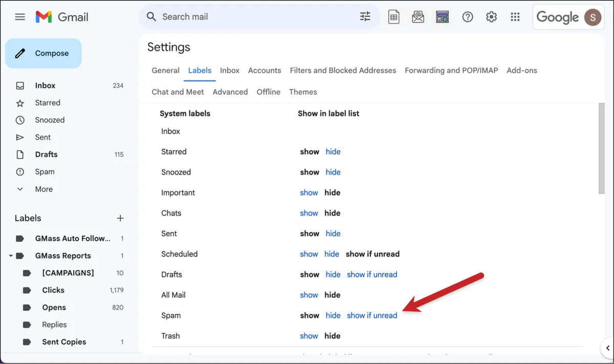Hide the Drafts system label
Viewport: 614px width, 364px height.
[333, 275]
